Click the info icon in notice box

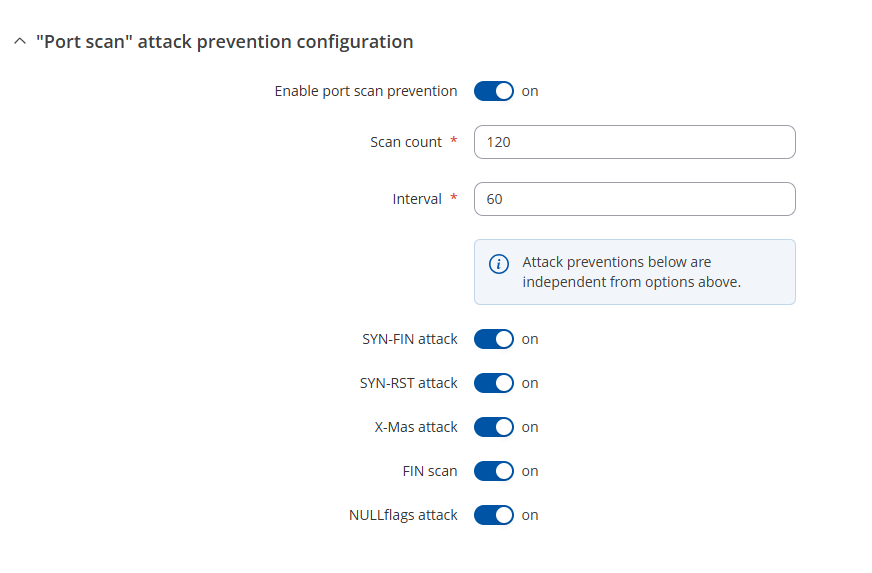click(498, 264)
